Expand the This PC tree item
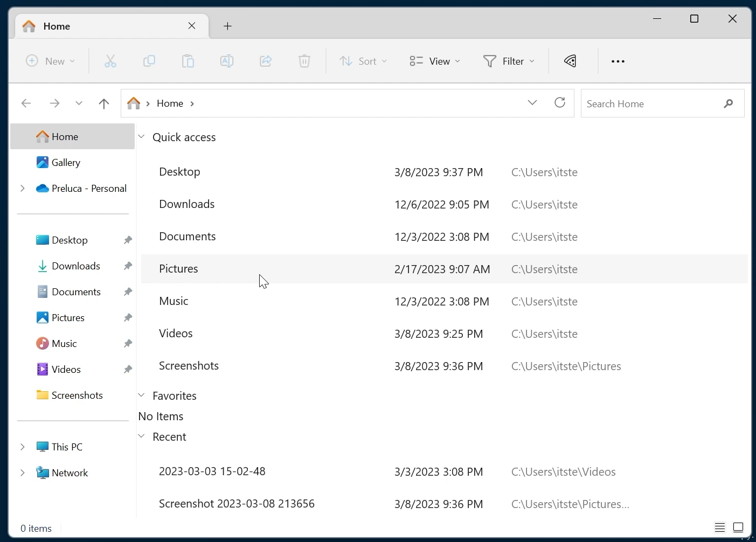This screenshot has height=542, width=756. 22,447
